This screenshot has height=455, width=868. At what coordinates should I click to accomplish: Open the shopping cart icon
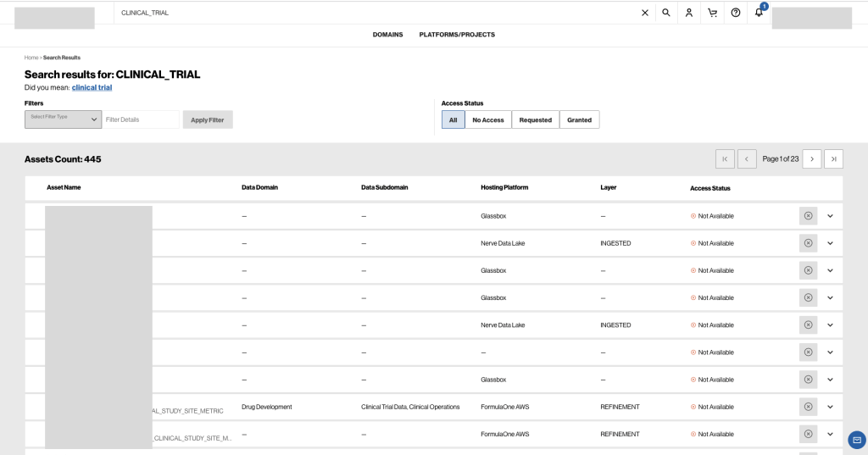tap(712, 13)
